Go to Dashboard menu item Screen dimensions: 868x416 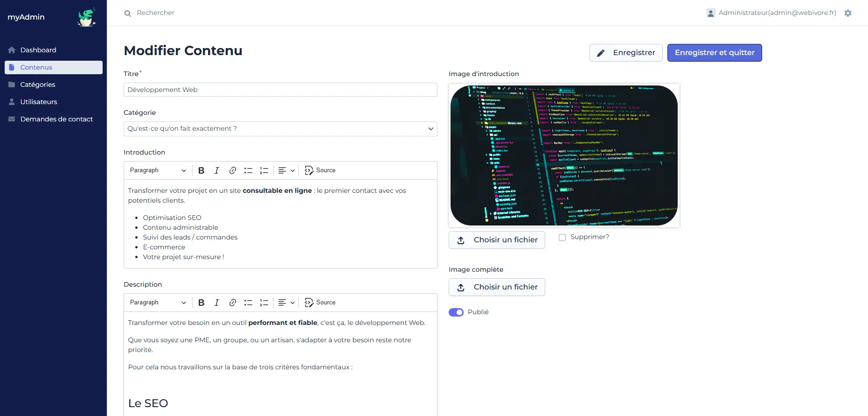coord(54,50)
